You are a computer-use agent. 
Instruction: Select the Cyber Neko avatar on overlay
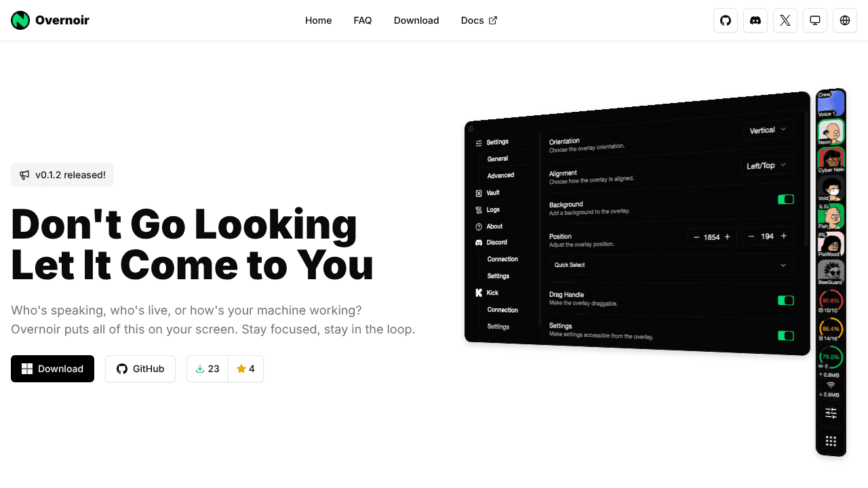tap(831, 160)
